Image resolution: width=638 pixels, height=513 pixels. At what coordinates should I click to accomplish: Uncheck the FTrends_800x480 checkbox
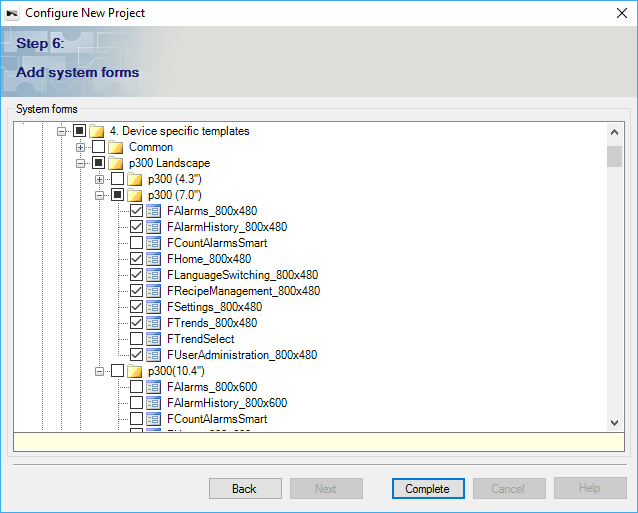point(136,323)
